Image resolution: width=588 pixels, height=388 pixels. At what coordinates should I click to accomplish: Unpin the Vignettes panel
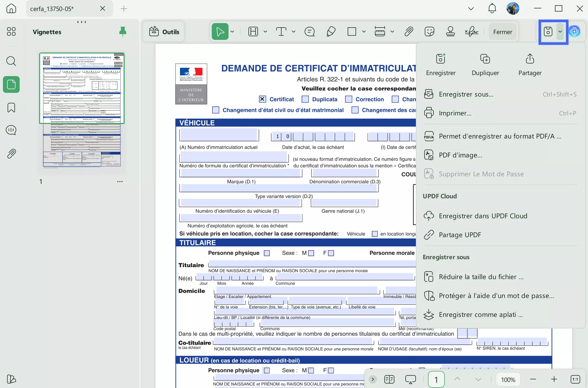tap(123, 31)
